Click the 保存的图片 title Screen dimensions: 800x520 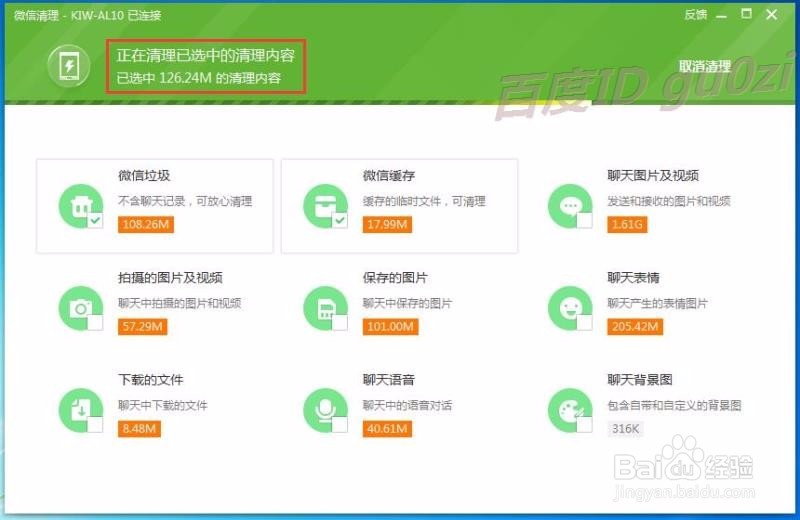(x=395, y=278)
